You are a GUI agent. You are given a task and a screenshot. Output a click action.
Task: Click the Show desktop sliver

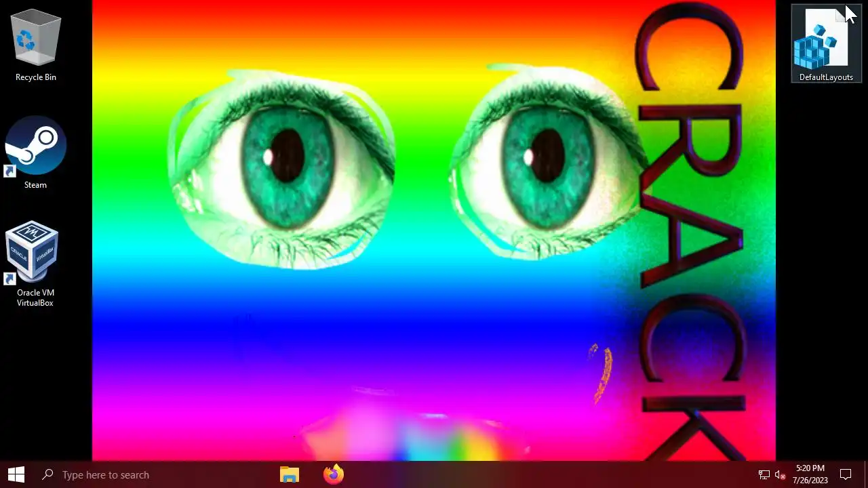[x=866, y=474]
